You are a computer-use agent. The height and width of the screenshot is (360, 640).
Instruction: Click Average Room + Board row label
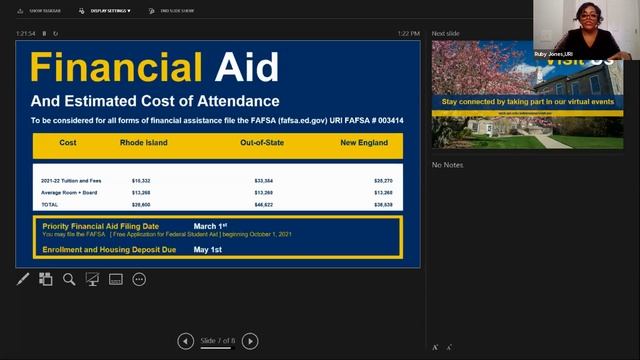[69, 193]
